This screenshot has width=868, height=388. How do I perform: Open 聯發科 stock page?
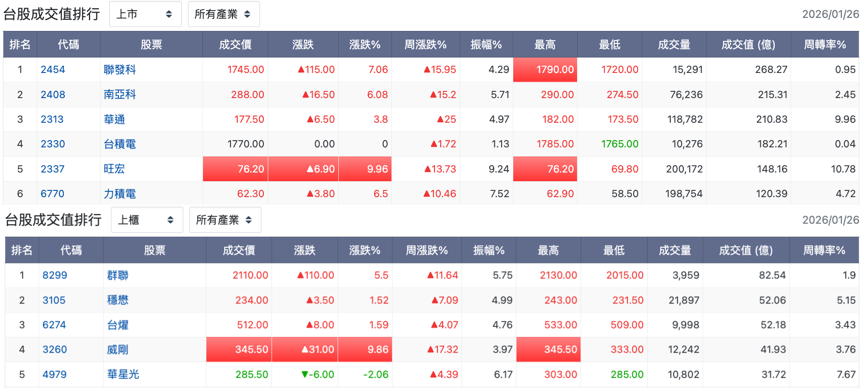point(120,70)
